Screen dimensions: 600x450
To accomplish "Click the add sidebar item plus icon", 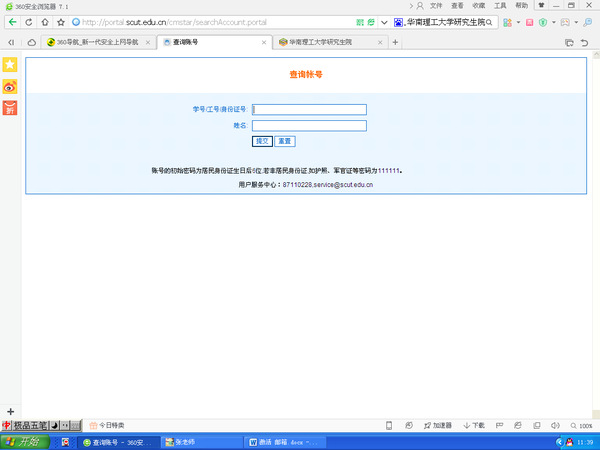I will pyautogui.click(x=10, y=411).
